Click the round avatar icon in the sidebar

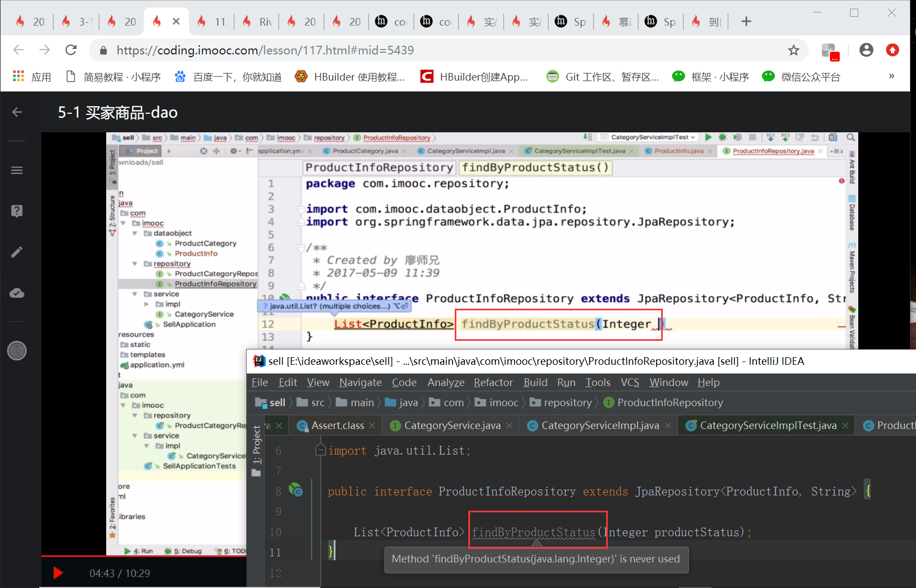click(17, 351)
